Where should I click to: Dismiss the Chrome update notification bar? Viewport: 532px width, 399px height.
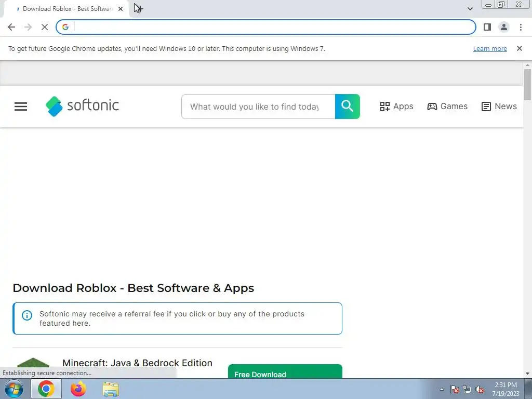pos(520,48)
